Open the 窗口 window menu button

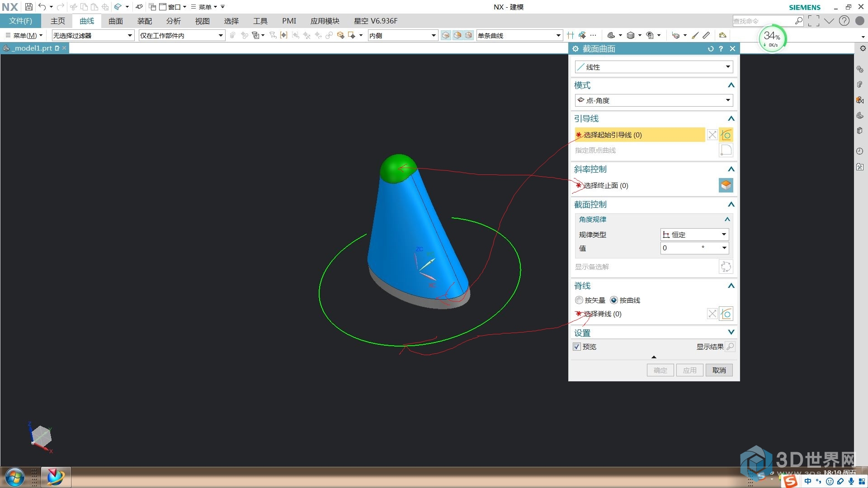pyautogui.click(x=173, y=7)
